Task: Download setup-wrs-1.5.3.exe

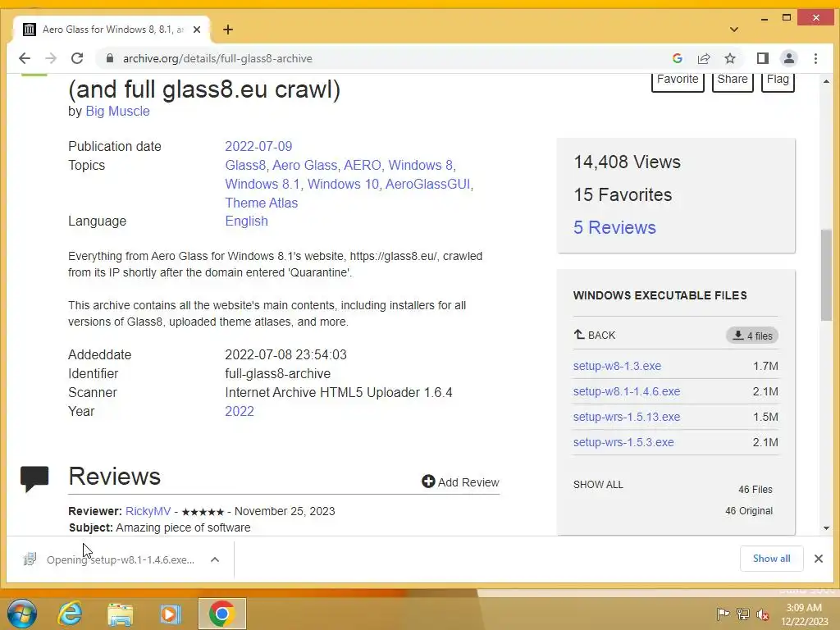Action: (623, 442)
